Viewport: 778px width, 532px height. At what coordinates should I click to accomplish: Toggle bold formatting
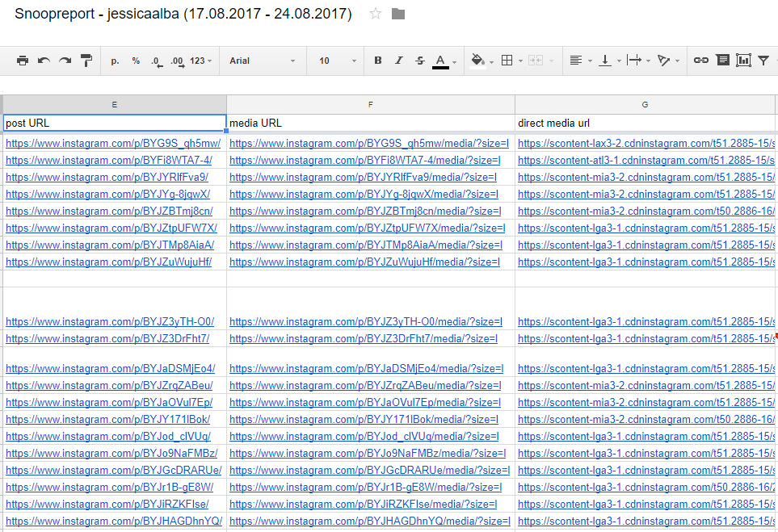(x=378, y=60)
